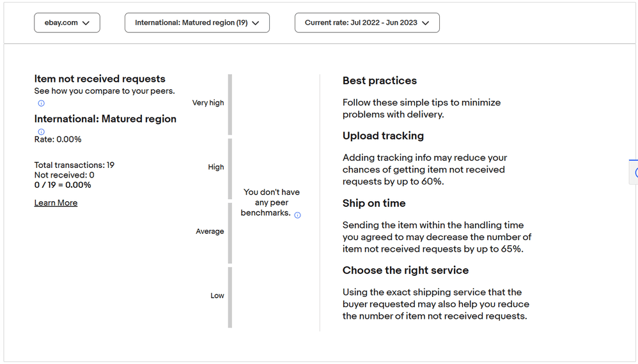Click info icon under 'See how you compare'
This screenshot has width=638, height=364.
(x=41, y=103)
